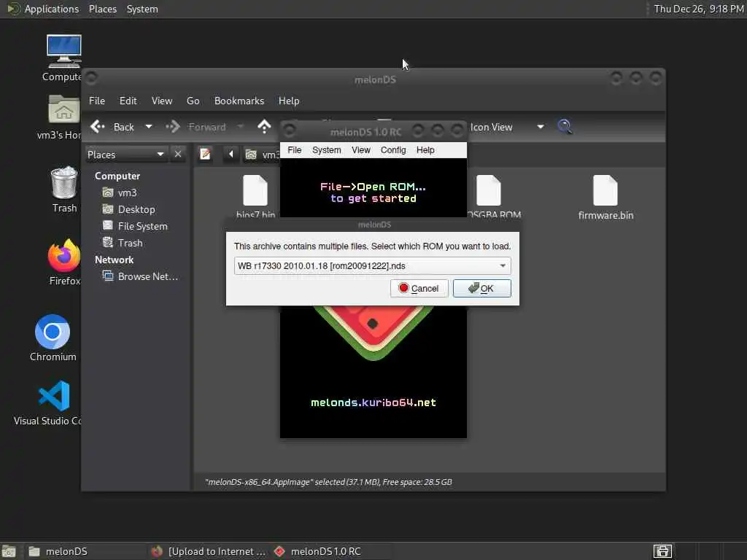Click the melonDS watermelon logo in emulator
The height and width of the screenshot is (560, 747).
(373, 332)
